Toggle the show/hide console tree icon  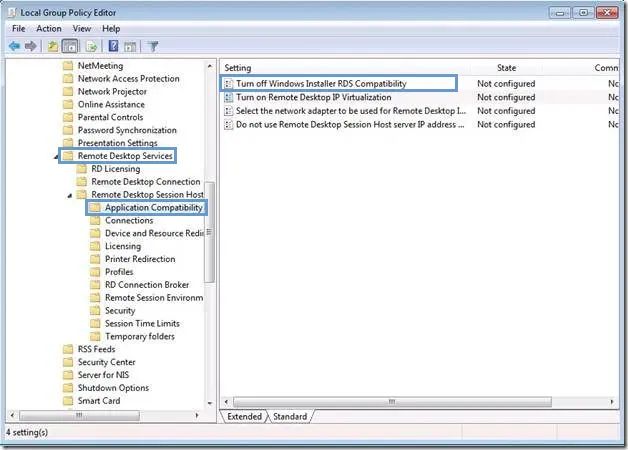pyautogui.click(x=70, y=46)
